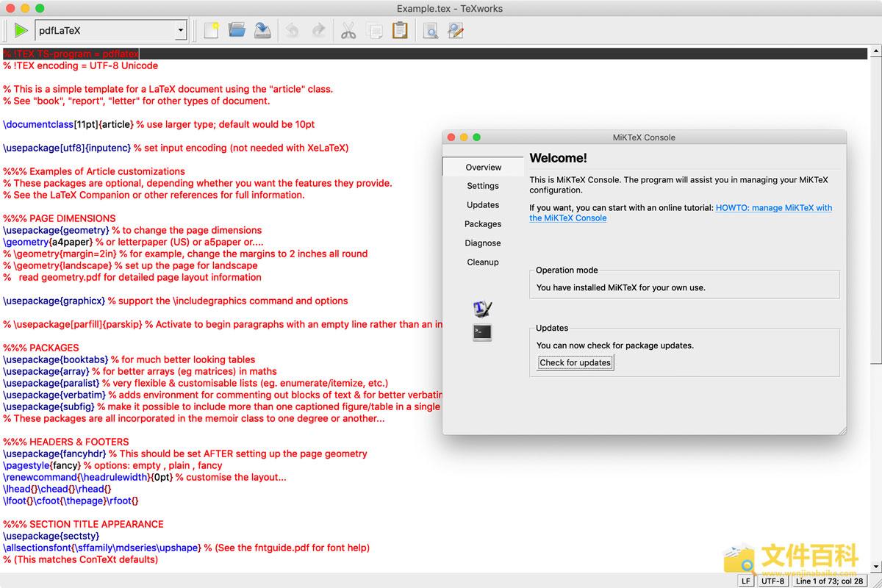Click the \usepackage{graphicx} line

coord(176,301)
